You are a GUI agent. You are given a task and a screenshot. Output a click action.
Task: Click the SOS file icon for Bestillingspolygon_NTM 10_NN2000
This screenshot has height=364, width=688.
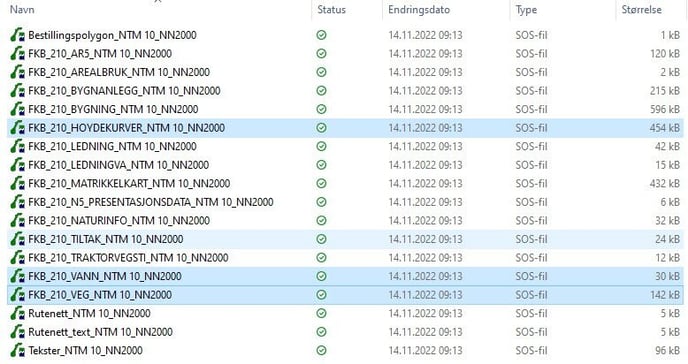pyautogui.click(x=18, y=35)
